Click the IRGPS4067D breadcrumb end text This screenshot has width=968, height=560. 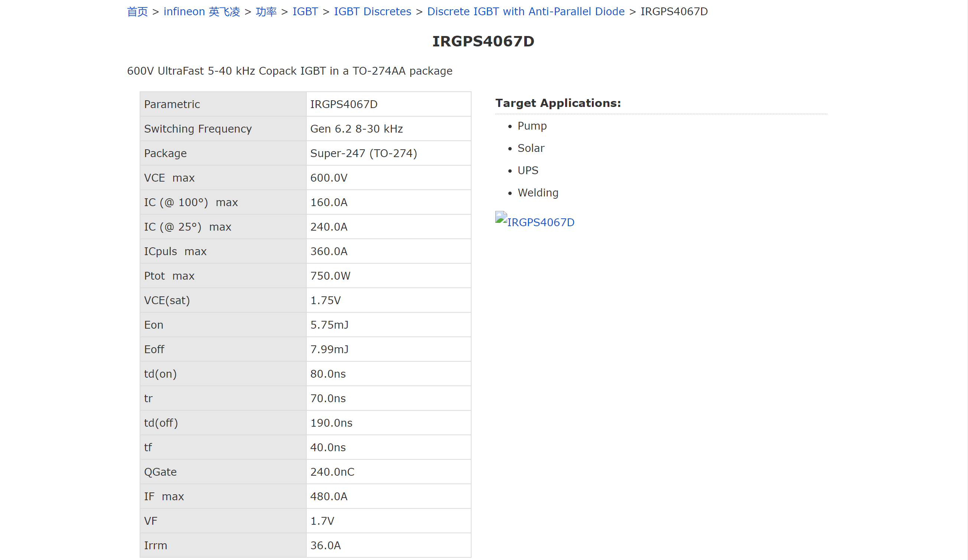click(674, 12)
